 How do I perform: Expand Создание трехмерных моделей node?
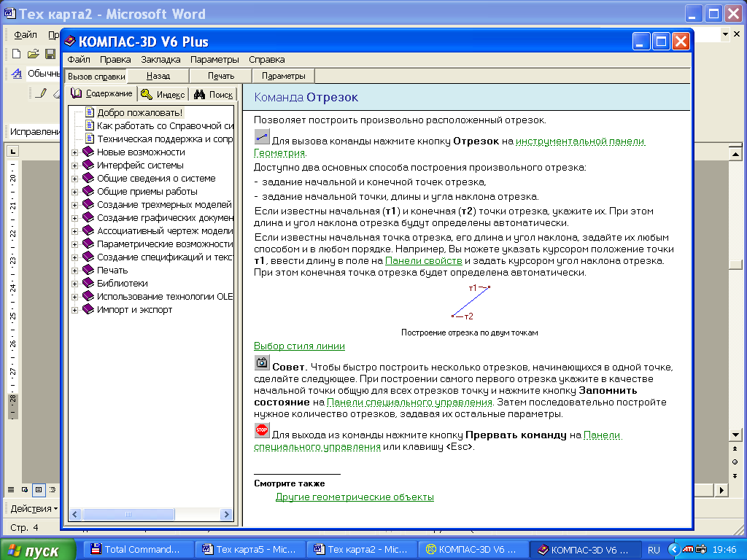tap(75, 205)
